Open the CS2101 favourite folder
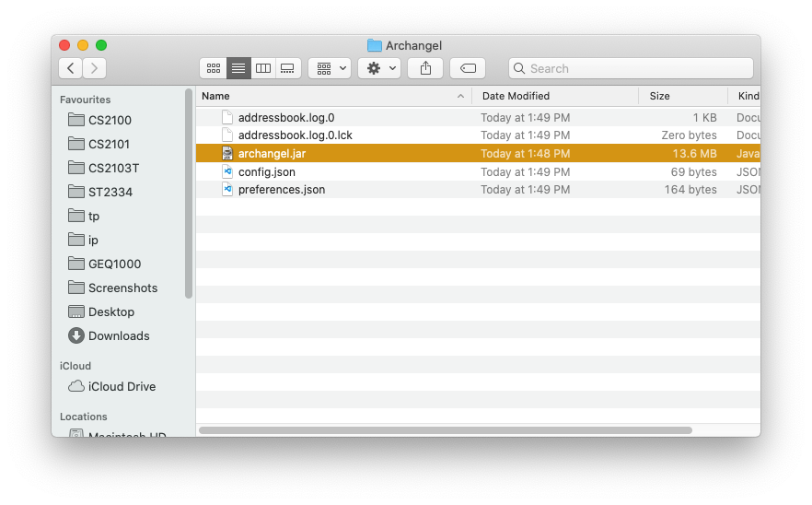Screen dimensions: 812x505 coord(99,144)
